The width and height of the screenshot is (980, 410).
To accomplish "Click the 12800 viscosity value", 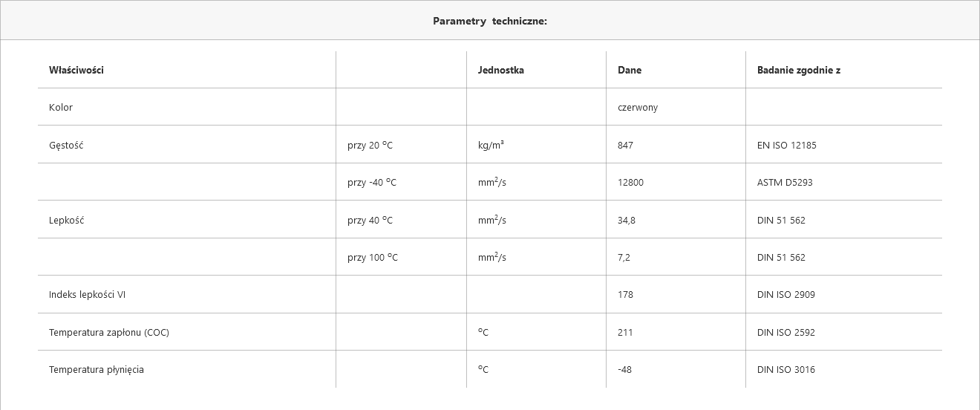I will click(630, 182).
